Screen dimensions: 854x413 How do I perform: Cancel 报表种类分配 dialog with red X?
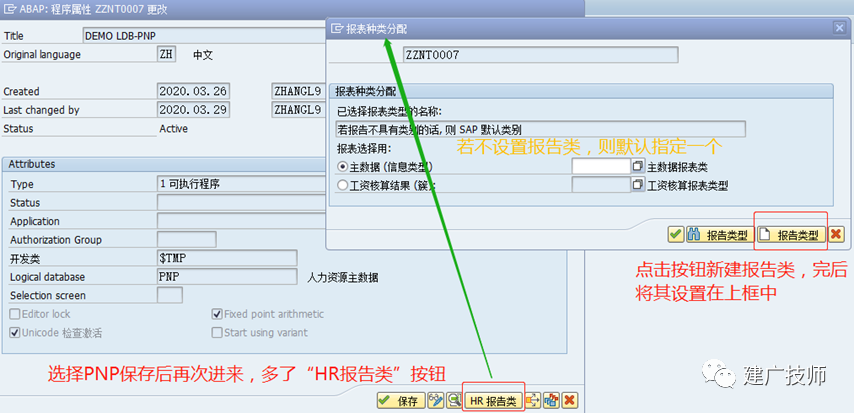(x=836, y=235)
